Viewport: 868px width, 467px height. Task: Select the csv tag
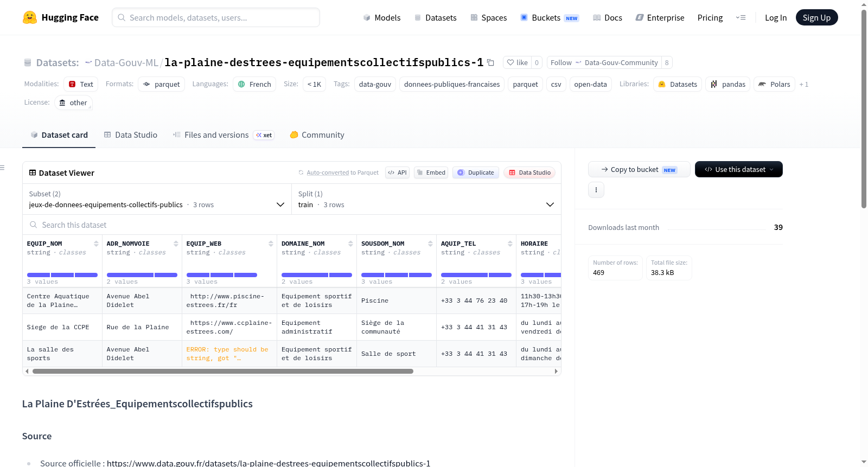(556, 84)
